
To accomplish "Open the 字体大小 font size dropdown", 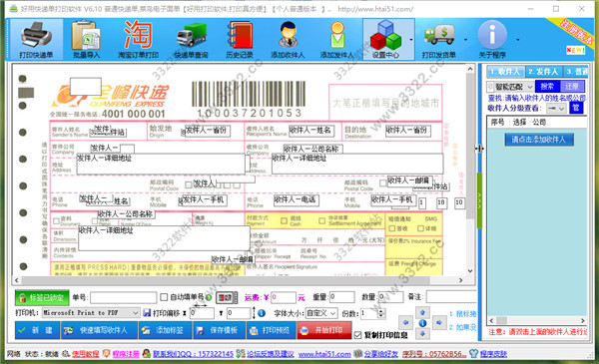I will [x=332, y=313].
